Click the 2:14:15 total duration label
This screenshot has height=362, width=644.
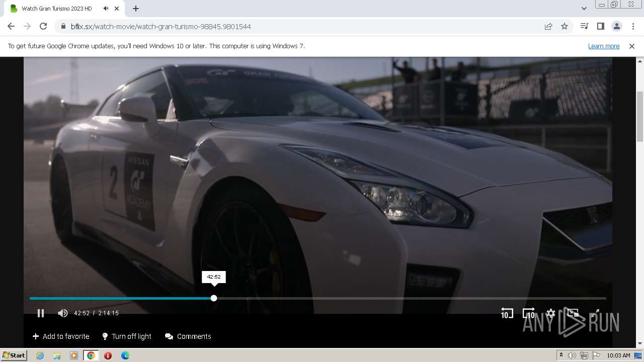pyautogui.click(x=108, y=313)
